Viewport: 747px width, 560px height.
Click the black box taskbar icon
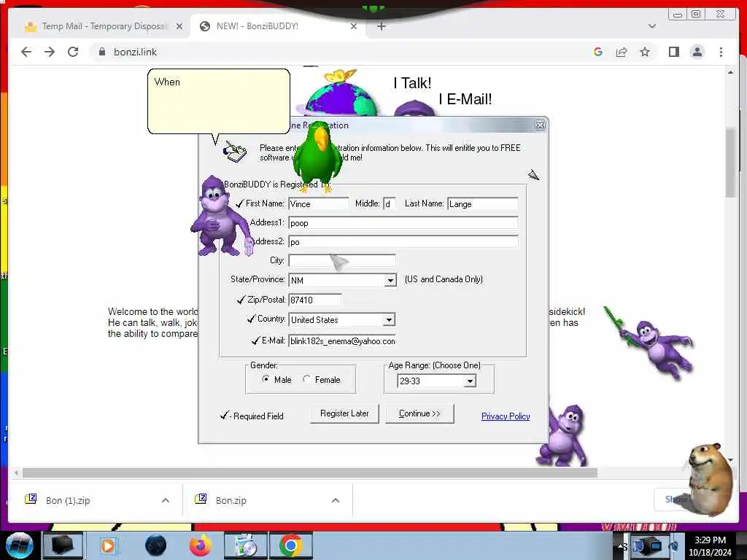[x=63, y=545]
